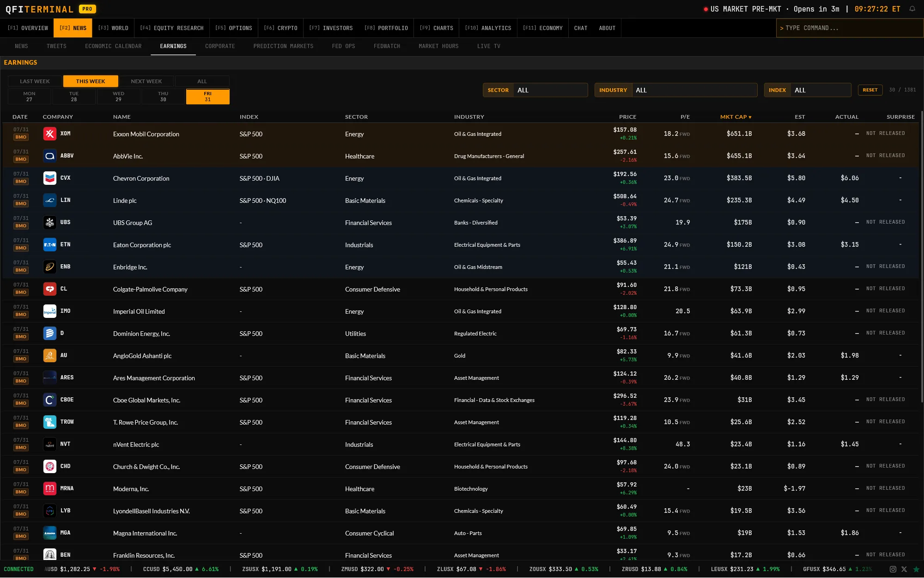Click the T. Rowe Price TROW logo icon
This screenshot has height=578, width=924.
(x=50, y=422)
